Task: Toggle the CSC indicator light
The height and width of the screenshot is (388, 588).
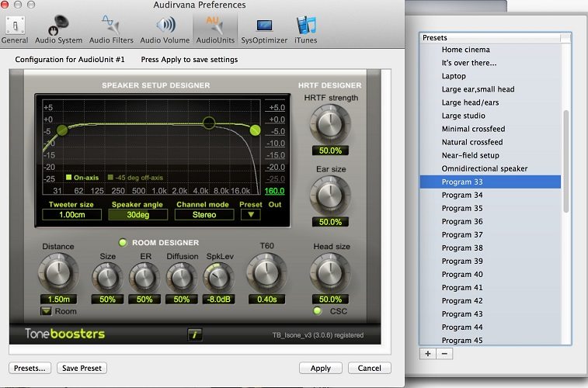Action: (x=317, y=311)
